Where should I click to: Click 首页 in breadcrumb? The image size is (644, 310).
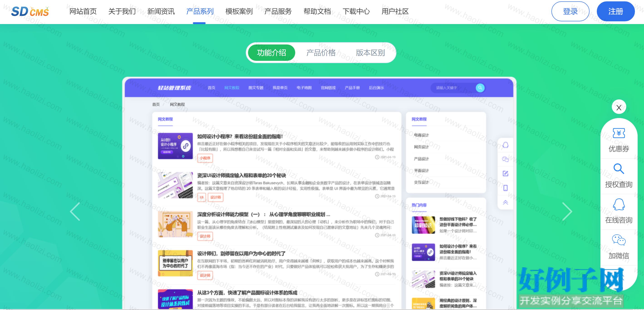156,104
